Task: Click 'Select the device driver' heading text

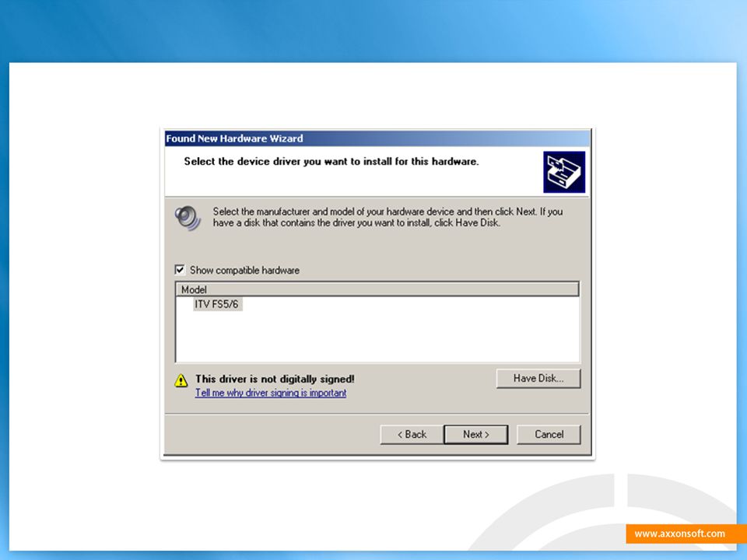Action: pyautogui.click(x=331, y=162)
